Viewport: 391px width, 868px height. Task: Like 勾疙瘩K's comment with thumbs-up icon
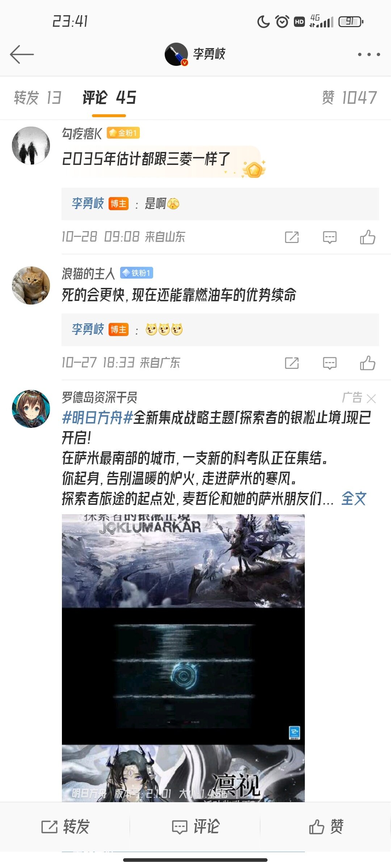(367, 237)
